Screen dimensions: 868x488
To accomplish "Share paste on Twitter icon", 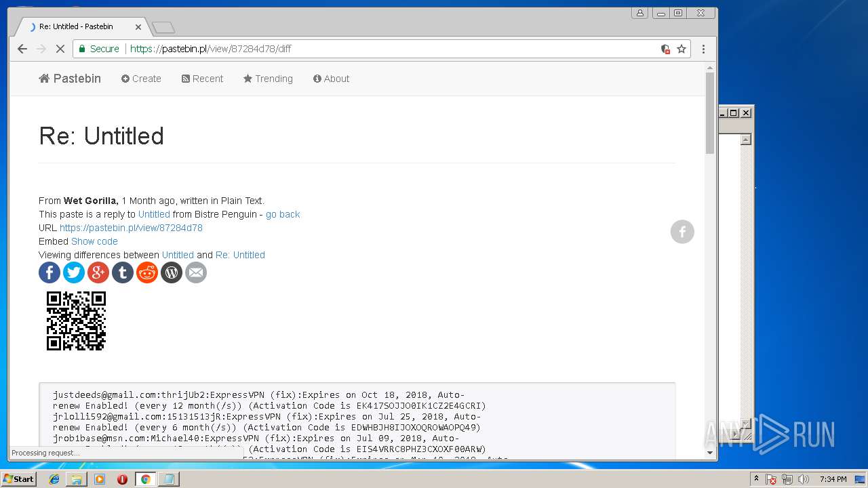I will [x=74, y=272].
